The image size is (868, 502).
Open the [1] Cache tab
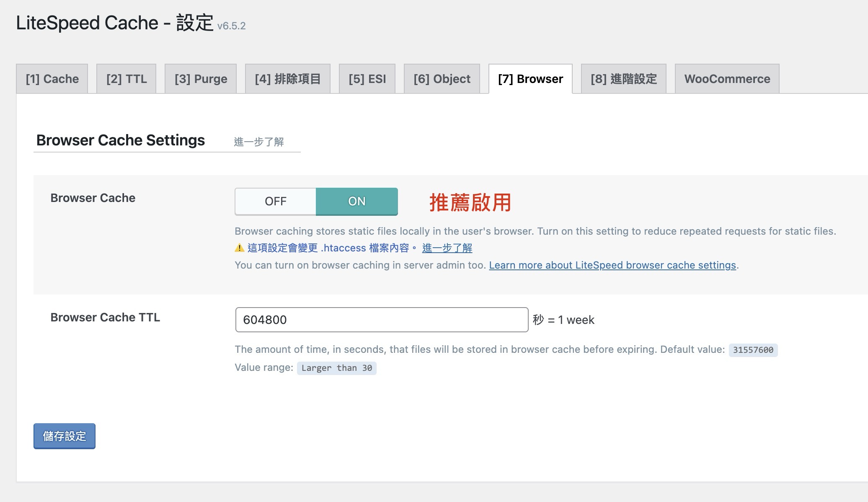pos(52,79)
